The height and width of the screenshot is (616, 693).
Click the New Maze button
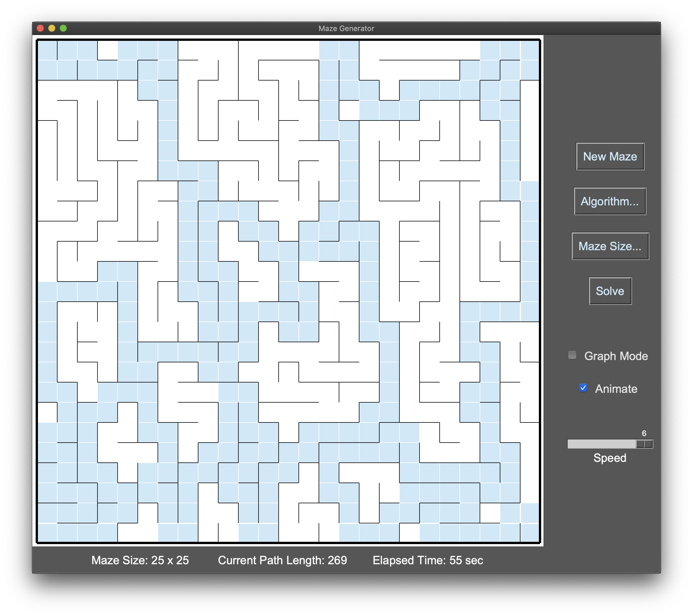[612, 156]
